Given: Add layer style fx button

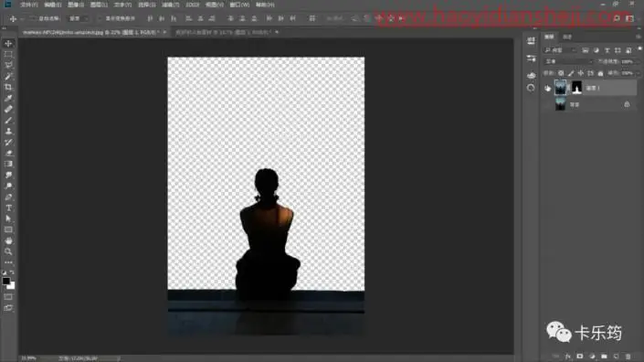Looking at the screenshot, I should point(567,357).
